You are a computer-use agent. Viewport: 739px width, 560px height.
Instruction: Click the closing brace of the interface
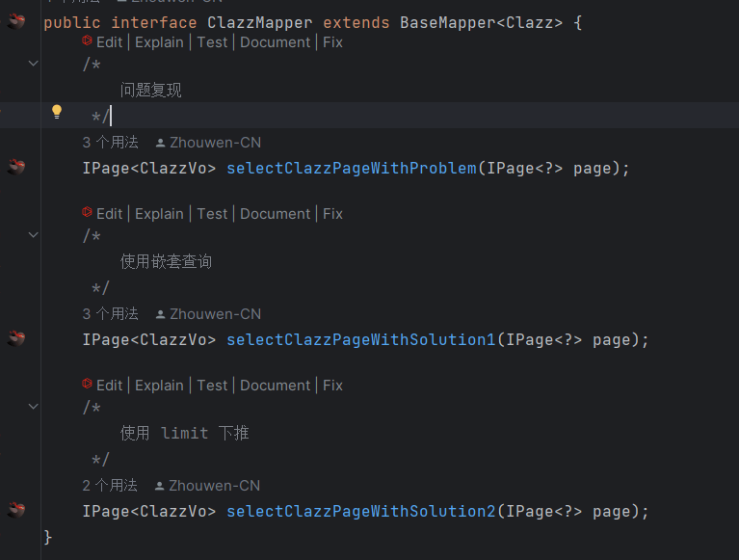(x=47, y=537)
